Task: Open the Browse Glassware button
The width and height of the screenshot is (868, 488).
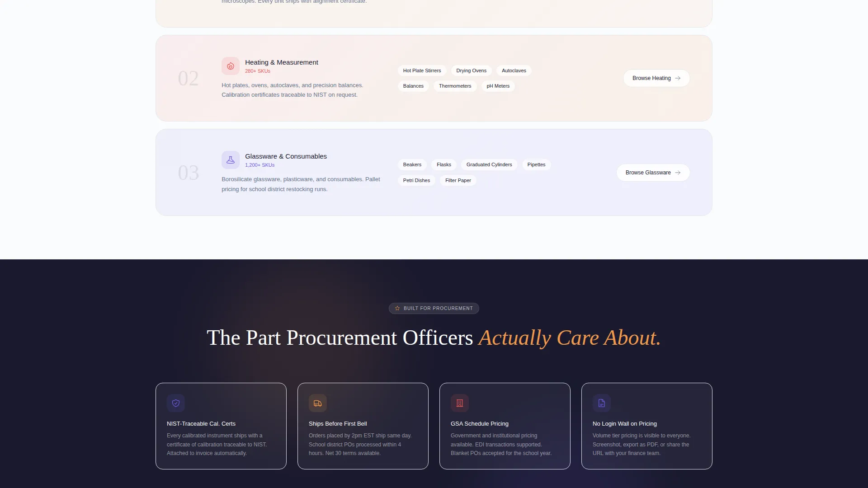Action: pos(653,173)
